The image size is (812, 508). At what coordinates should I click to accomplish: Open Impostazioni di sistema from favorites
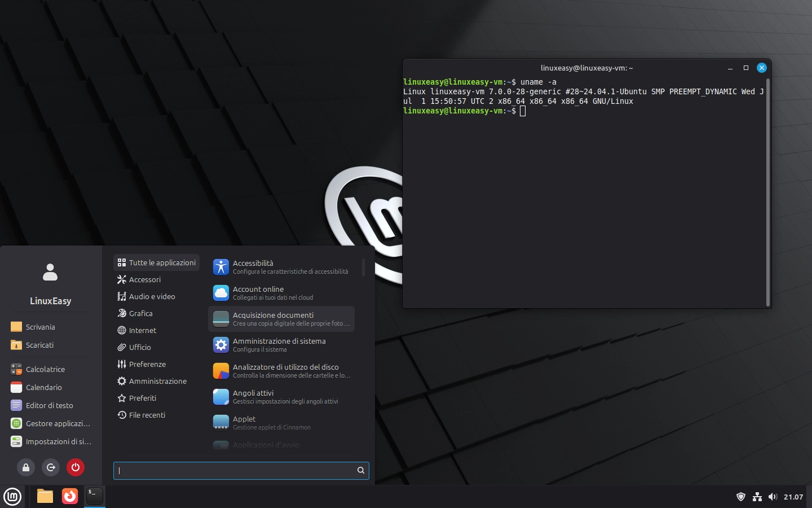point(50,441)
